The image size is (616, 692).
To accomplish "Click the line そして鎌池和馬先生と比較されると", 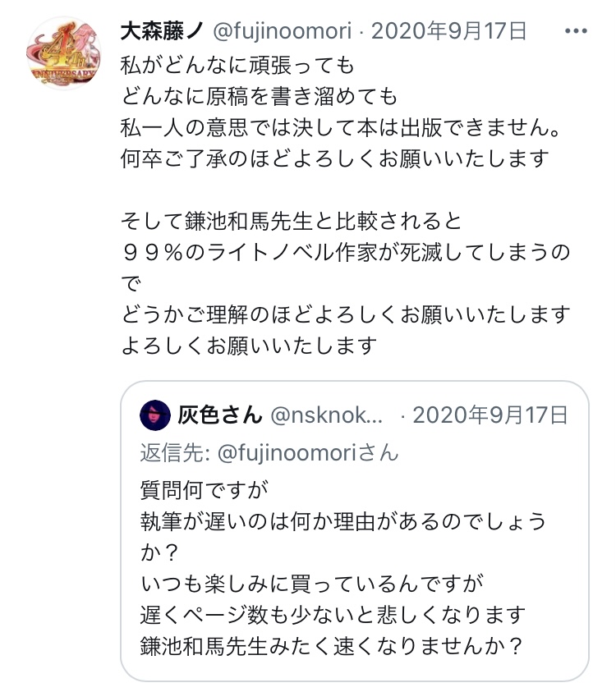I will 292,221.
